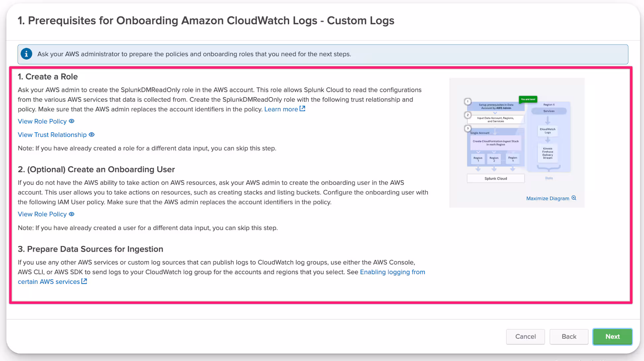
Task: Click the green You are here badge
Action: pyautogui.click(x=528, y=99)
